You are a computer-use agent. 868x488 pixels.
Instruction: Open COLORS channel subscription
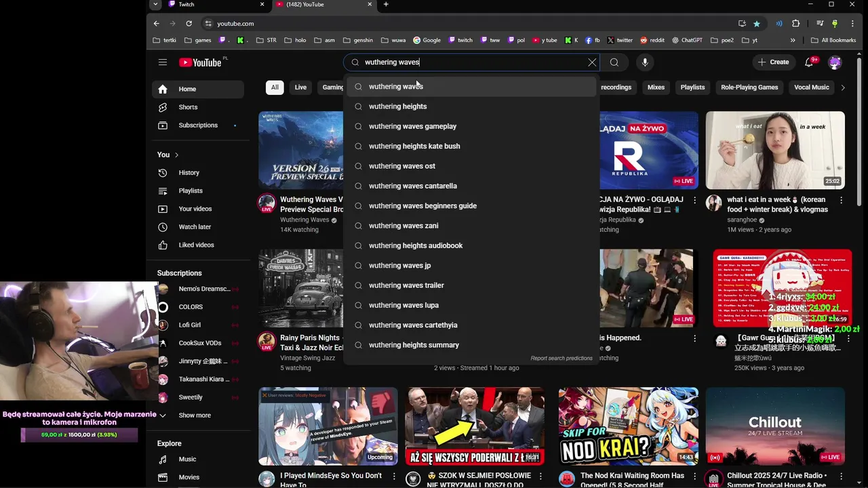[x=197, y=307]
